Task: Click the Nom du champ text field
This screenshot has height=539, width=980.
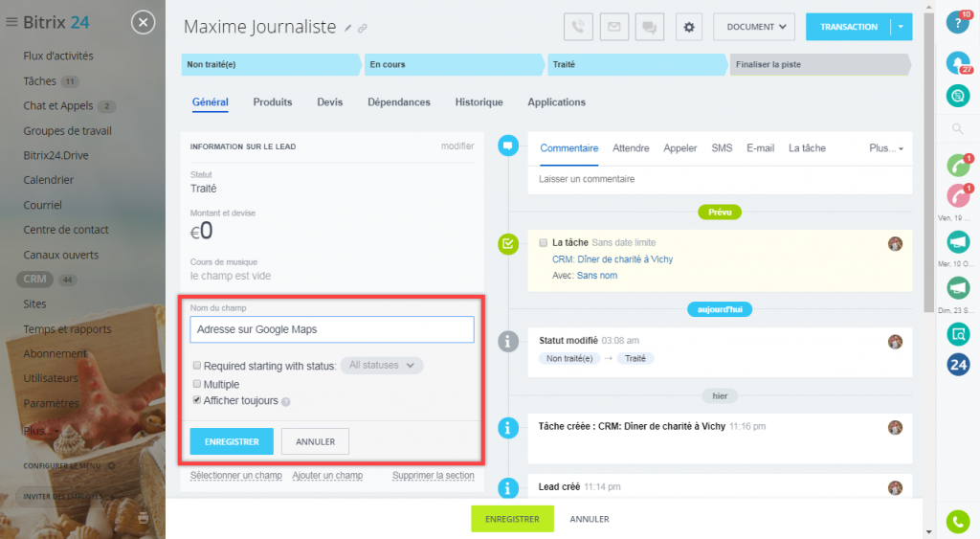Action: point(332,329)
